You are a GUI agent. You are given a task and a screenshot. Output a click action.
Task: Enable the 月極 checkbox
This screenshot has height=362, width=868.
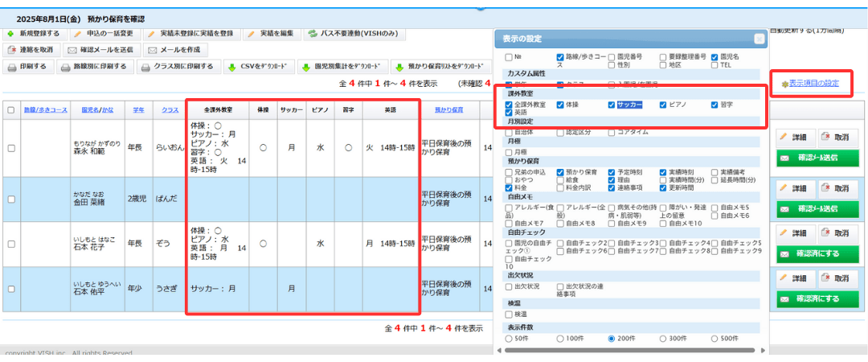[x=508, y=151]
